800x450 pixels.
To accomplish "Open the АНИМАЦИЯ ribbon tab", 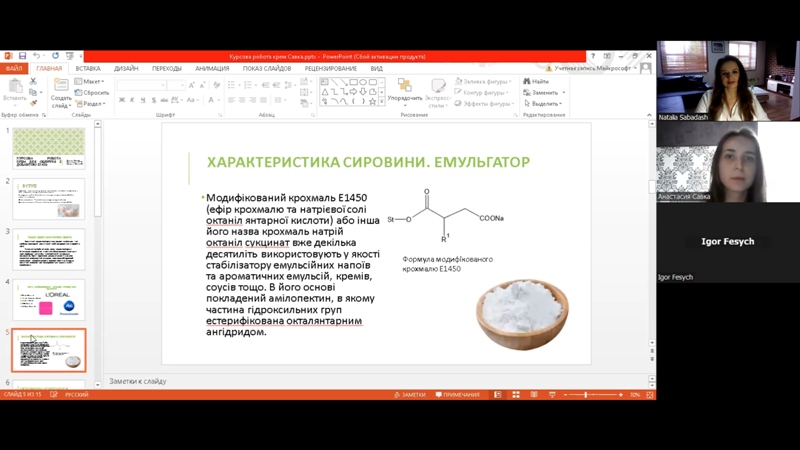I will pyautogui.click(x=211, y=69).
